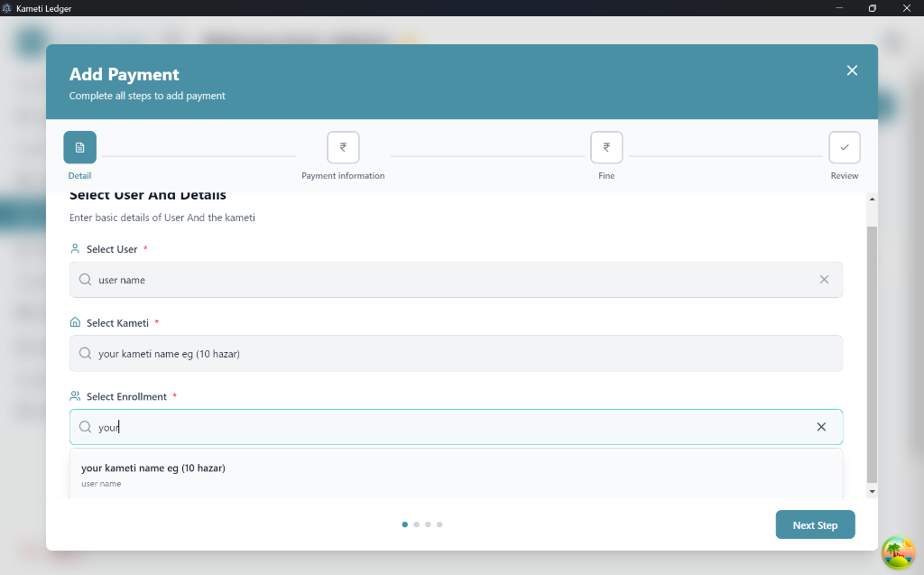The width and height of the screenshot is (924, 575).
Task: Jump to the second pagination dot
Action: coord(417,524)
